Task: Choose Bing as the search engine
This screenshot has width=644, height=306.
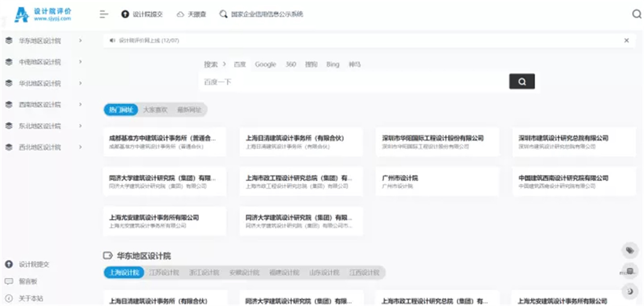Action: (x=332, y=64)
